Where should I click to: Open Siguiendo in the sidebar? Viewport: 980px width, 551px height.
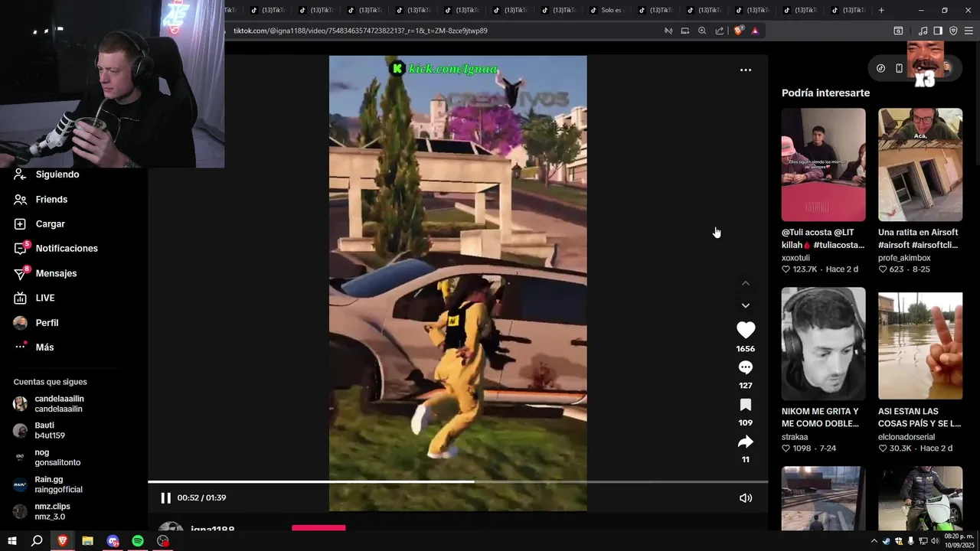pos(57,174)
